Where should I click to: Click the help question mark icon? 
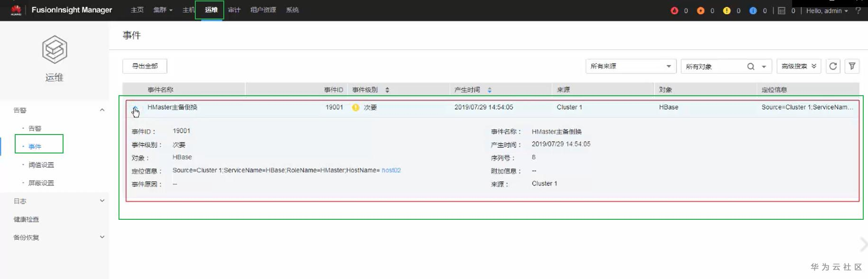click(x=858, y=10)
